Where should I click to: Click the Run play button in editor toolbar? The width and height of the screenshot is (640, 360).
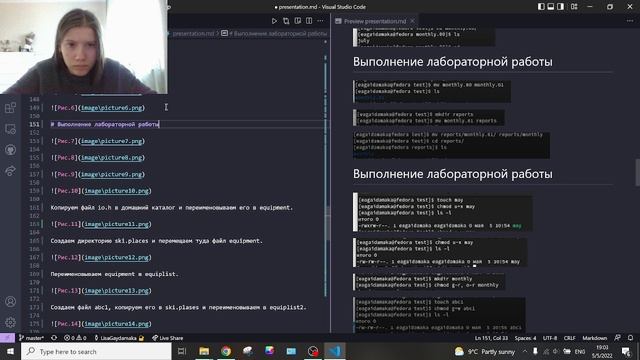coord(274,21)
